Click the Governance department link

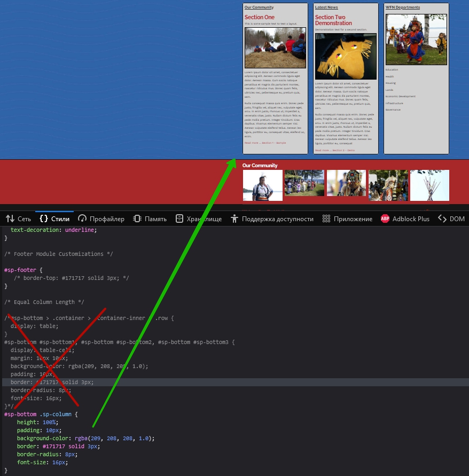[x=393, y=110]
